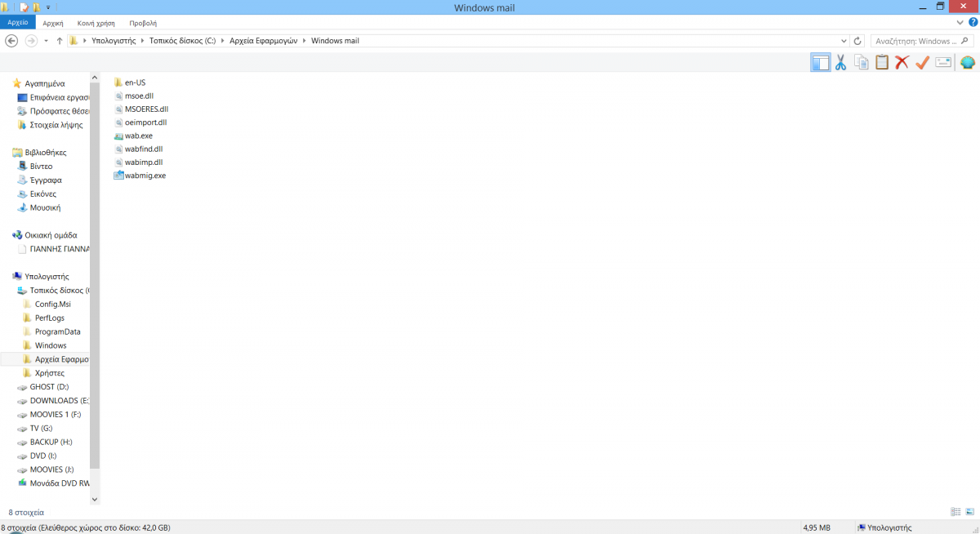Screen dimensions: 980x534
Task: Go back with the Back arrow button
Action: (12, 41)
